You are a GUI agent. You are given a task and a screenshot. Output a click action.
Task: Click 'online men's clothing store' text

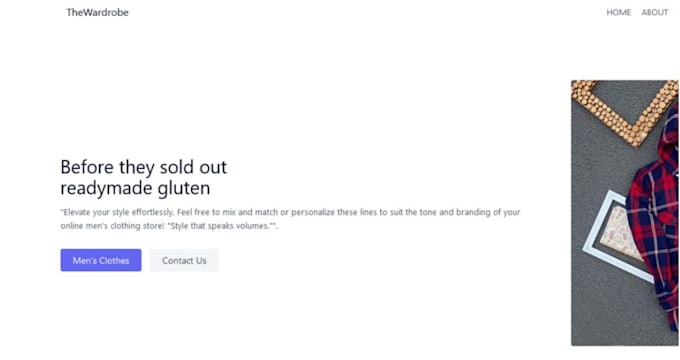[112, 226]
